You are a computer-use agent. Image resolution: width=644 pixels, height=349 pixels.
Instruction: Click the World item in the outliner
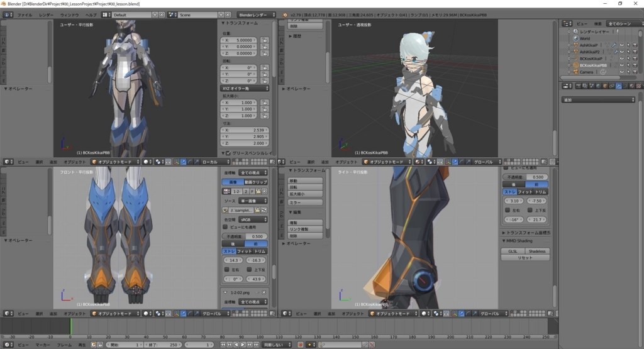click(x=585, y=38)
